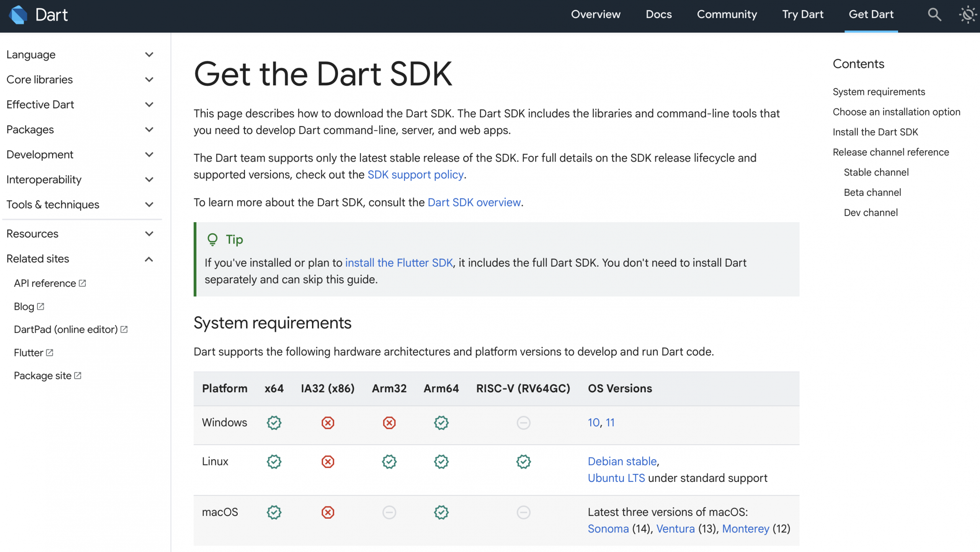This screenshot has height=552, width=980.
Task: Open the Ubuntu LTS link
Action: point(616,478)
